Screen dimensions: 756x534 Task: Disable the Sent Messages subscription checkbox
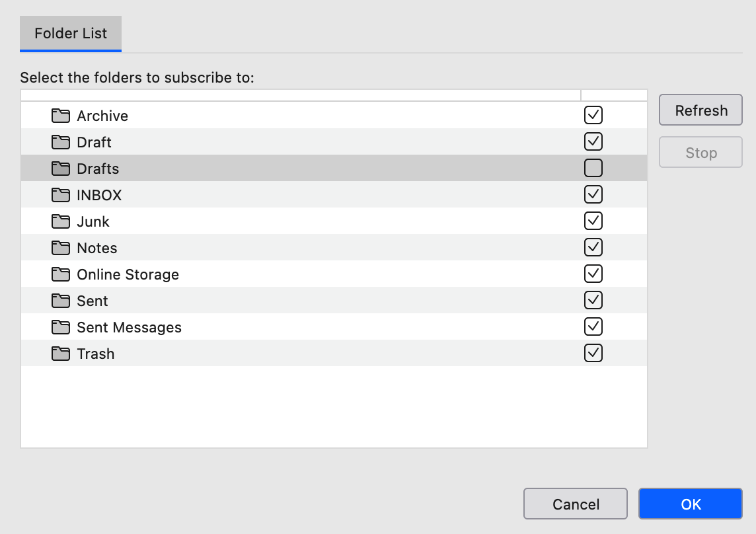593,327
